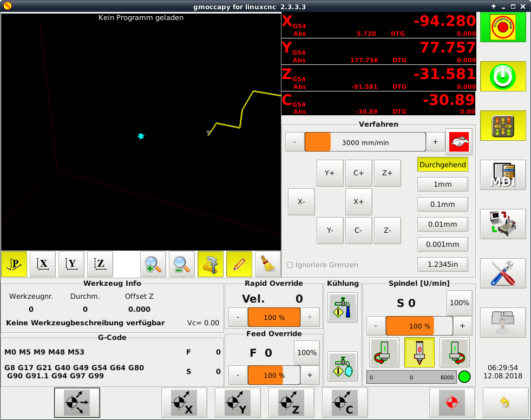
Task: Open MDI mode
Action: click(x=503, y=175)
